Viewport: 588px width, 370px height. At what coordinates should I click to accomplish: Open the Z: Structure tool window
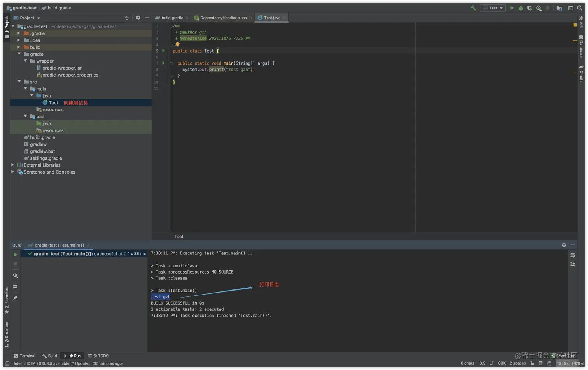point(7,335)
